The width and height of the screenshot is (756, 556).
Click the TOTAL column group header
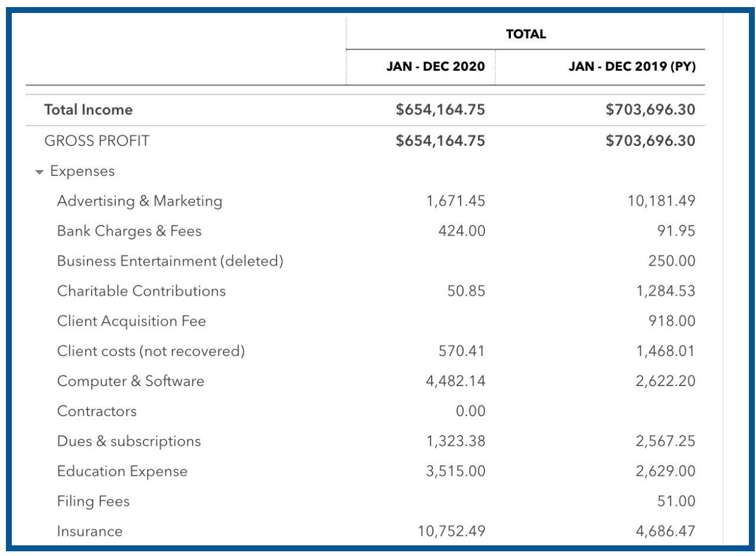tap(526, 35)
